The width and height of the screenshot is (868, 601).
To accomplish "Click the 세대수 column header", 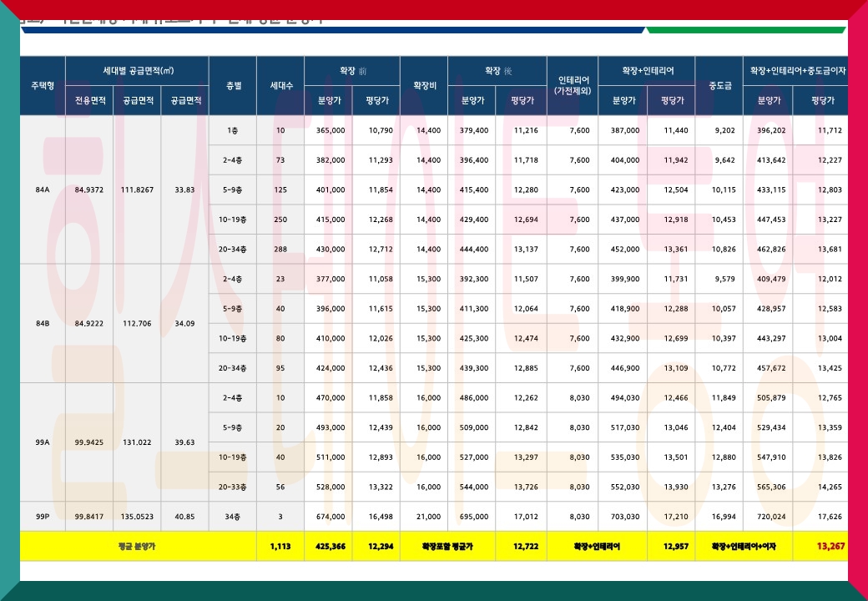I will point(280,86).
